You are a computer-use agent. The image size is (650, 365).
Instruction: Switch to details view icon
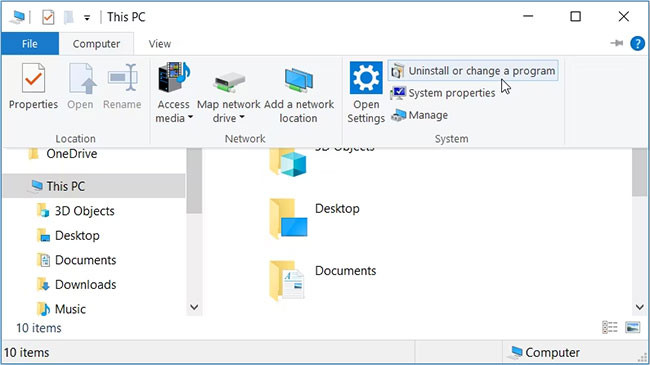tap(610, 327)
